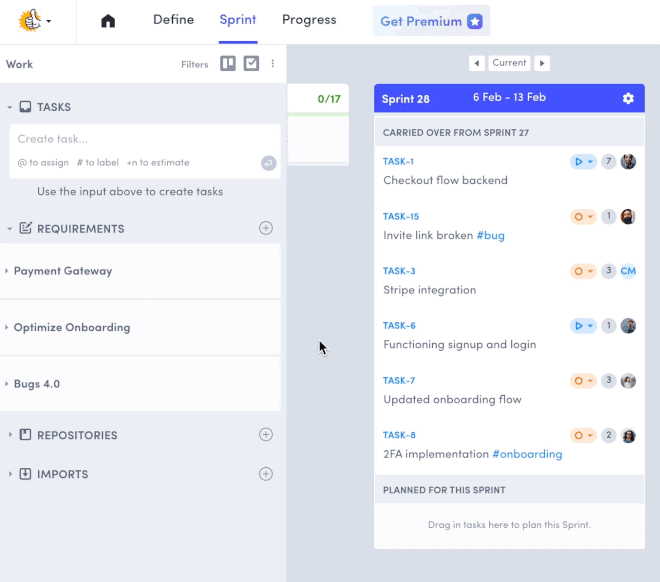Submit the new task with enter icon
This screenshot has width=660, height=582.
[x=268, y=163]
